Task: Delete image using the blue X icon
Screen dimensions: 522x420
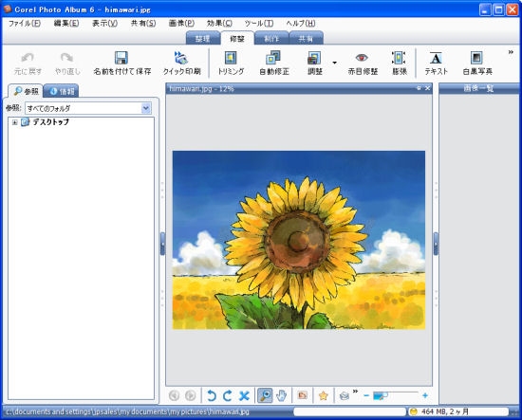Action: coord(244,395)
